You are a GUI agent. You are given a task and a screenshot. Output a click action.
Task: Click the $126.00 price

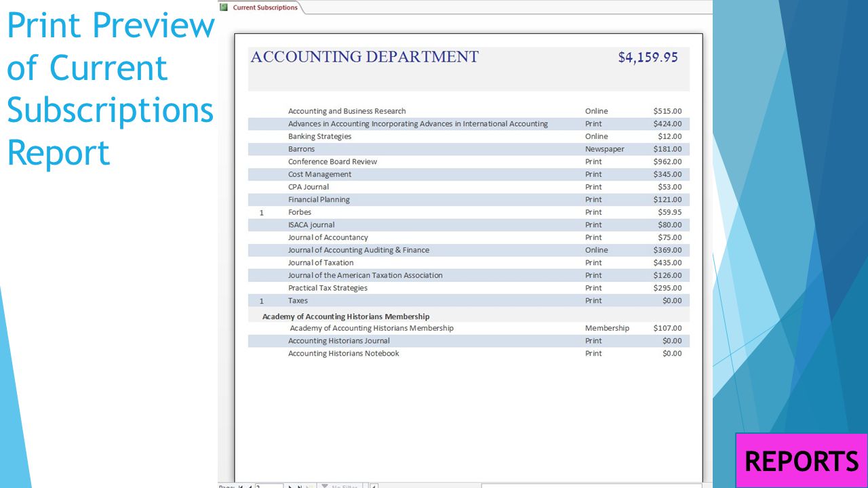tap(667, 276)
